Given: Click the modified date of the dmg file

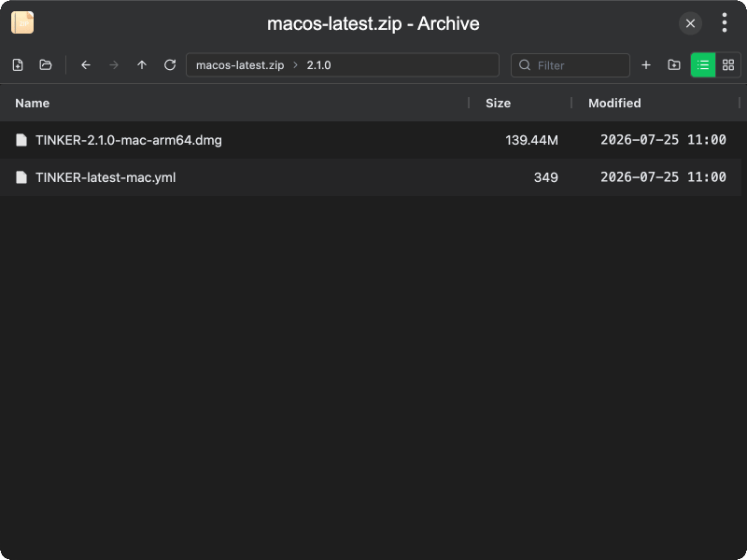Looking at the screenshot, I should [663, 139].
